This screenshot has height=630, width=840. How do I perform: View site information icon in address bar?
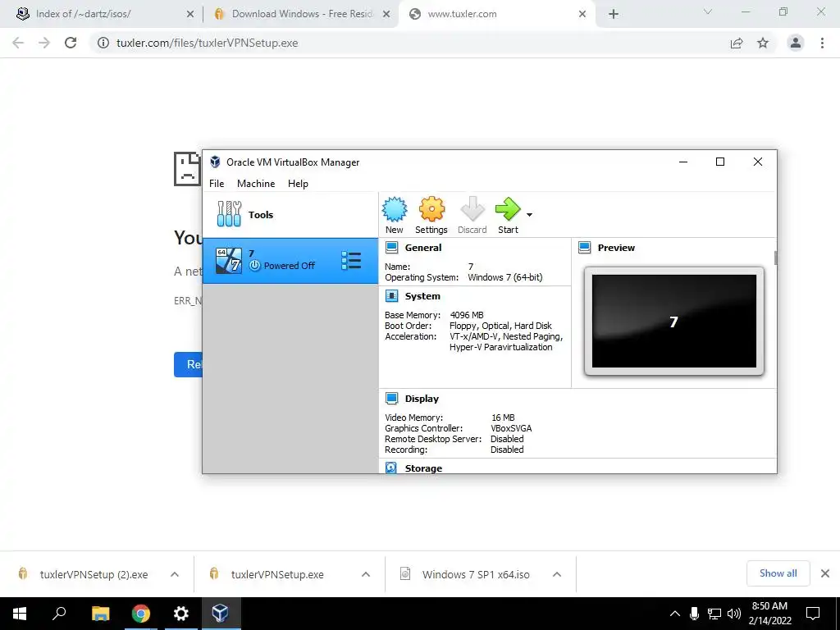(x=103, y=43)
